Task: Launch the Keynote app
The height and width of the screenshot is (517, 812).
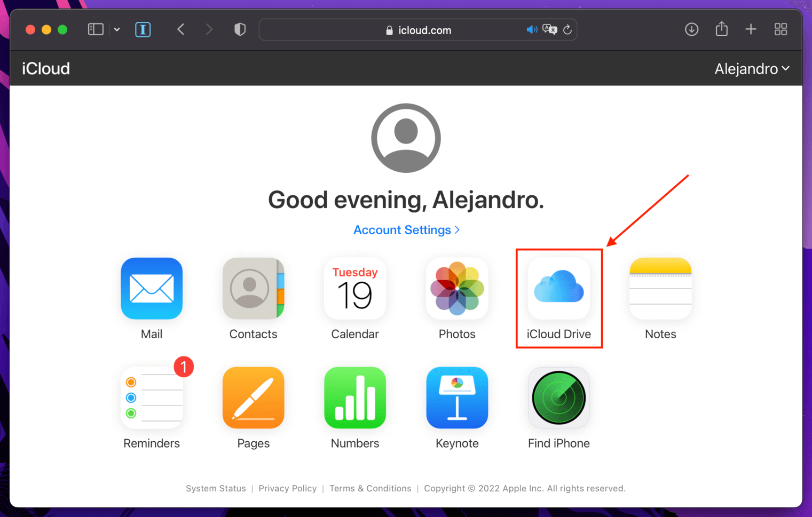Action: point(457,397)
